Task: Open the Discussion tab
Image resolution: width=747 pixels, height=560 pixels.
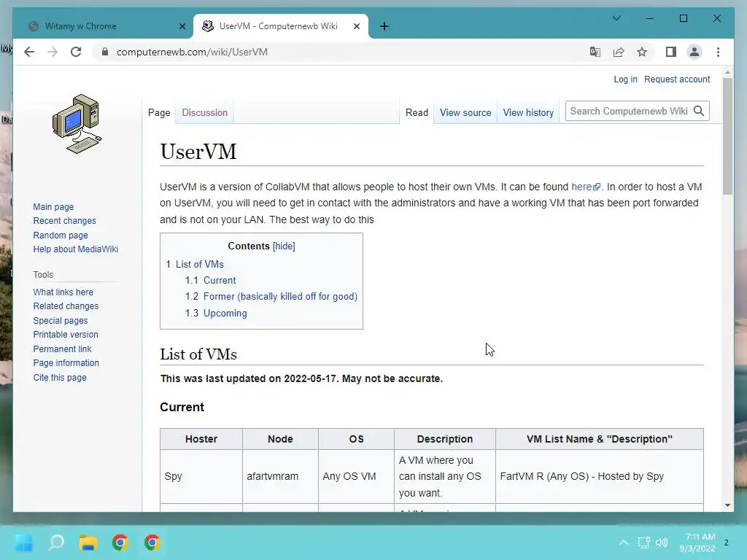Action: [204, 113]
